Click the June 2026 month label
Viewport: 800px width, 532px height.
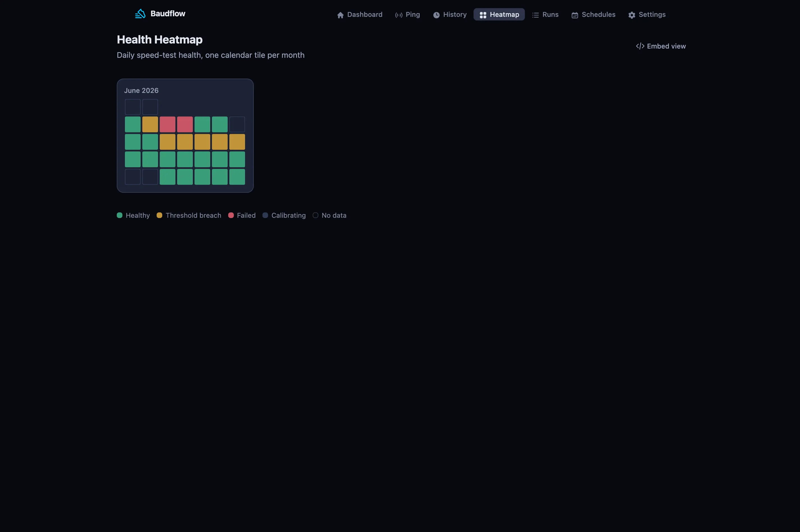141,91
